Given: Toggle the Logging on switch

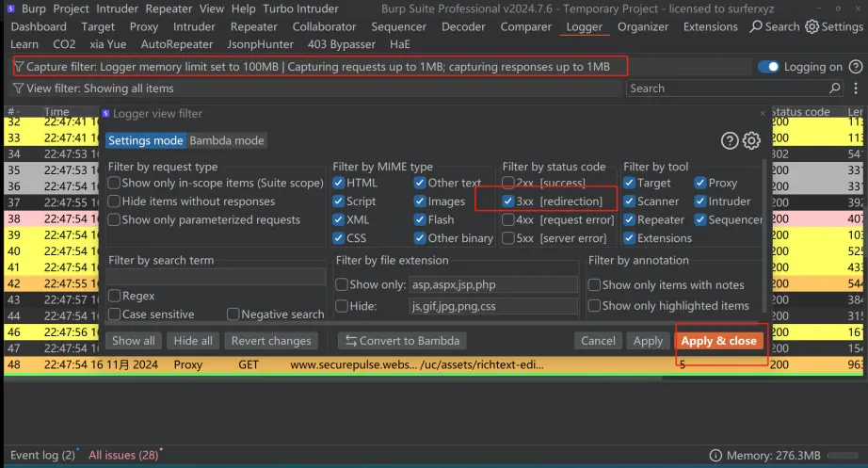Looking at the screenshot, I should click(768, 67).
